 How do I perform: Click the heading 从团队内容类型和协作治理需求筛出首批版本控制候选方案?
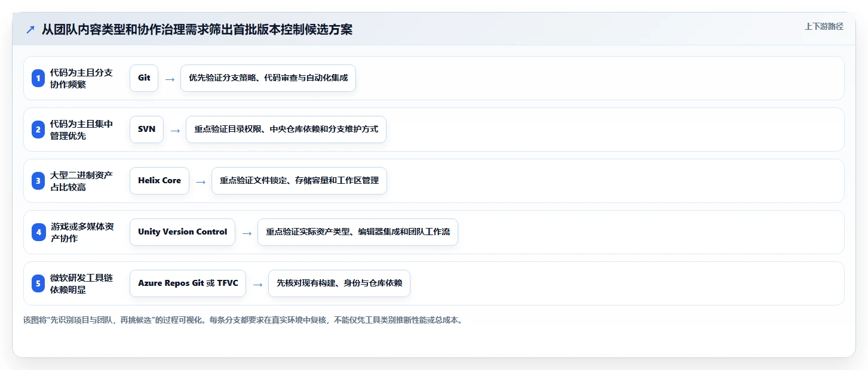pyautogui.click(x=197, y=30)
